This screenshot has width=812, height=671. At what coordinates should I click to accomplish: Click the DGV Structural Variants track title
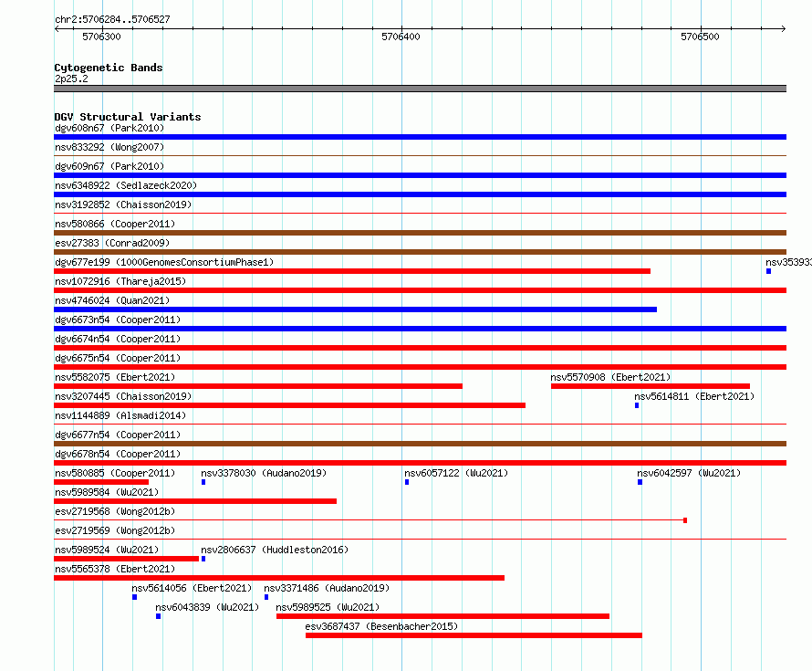[128, 117]
